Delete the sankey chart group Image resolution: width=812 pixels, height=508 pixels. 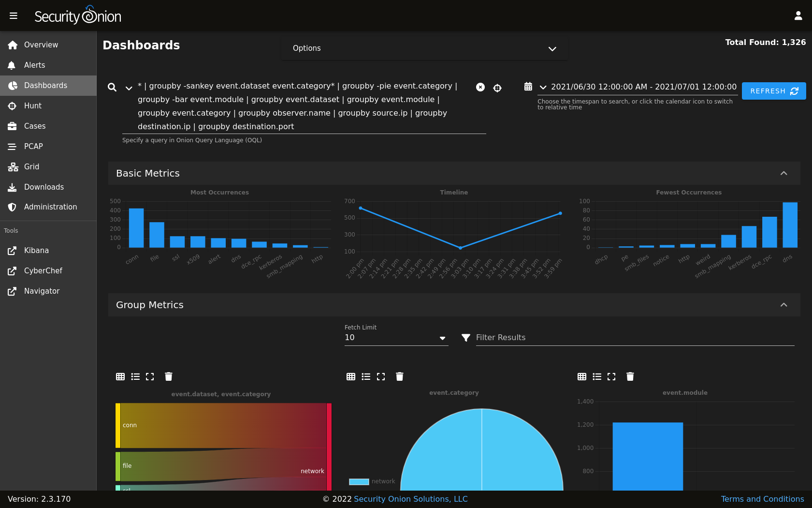pyautogui.click(x=169, y=376)
